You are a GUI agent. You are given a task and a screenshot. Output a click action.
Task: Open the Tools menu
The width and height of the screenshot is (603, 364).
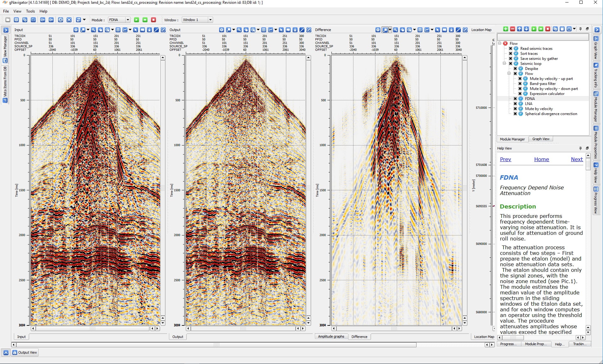pyautogui.click(x=30, y=11)
